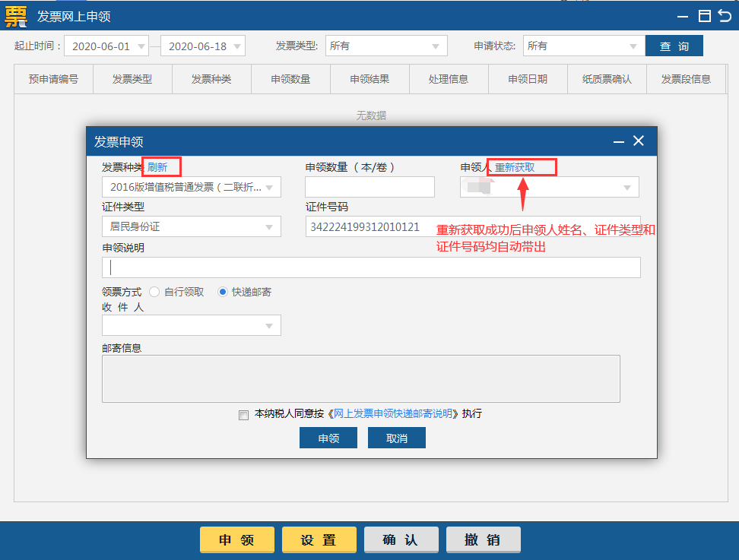Screen dimensions: 739x560
Task: Open the 网上发票申领快递邮寄说明 link
Action: click(392, 413)
